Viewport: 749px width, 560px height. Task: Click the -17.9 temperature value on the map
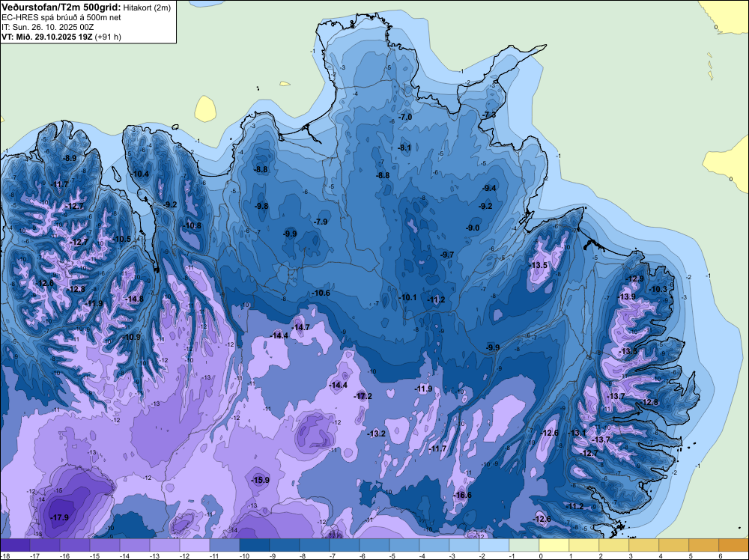60,517
